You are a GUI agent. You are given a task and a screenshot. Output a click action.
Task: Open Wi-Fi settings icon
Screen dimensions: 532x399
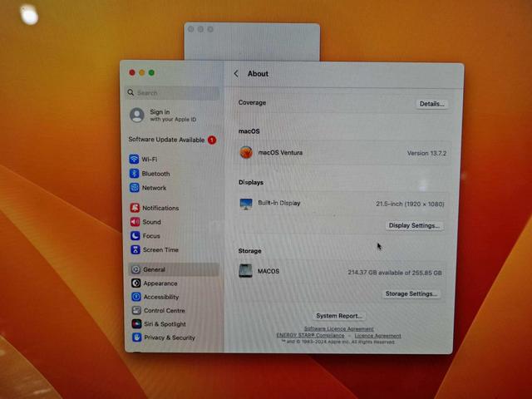click(x=134, y=159)
